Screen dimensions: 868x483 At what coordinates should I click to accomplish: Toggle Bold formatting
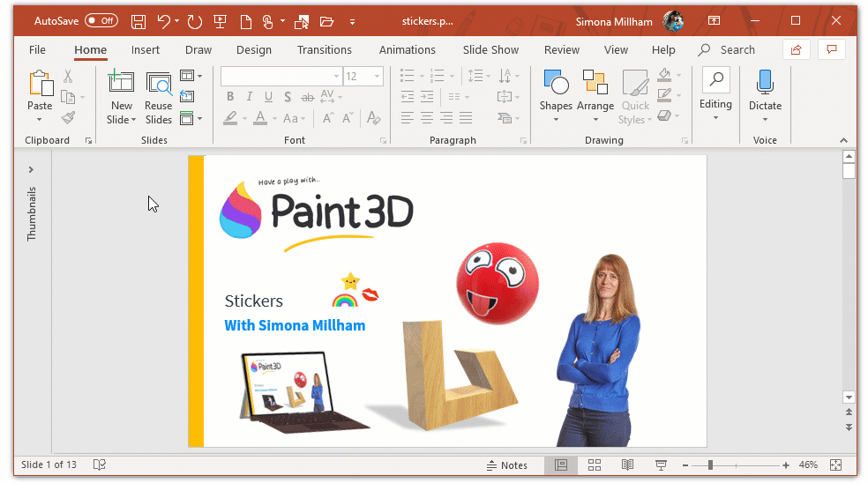pyautogui.click(x=230, y=97)
